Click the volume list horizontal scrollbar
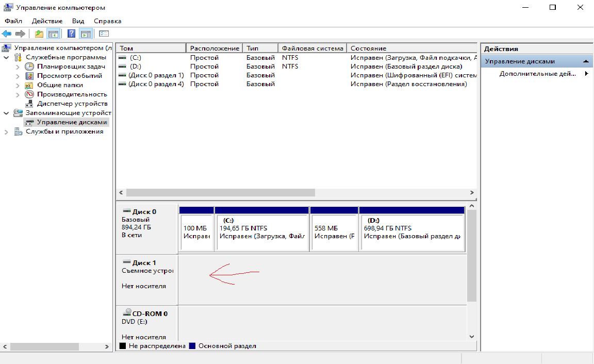The image size is (594, 364). tap(220, 192)
